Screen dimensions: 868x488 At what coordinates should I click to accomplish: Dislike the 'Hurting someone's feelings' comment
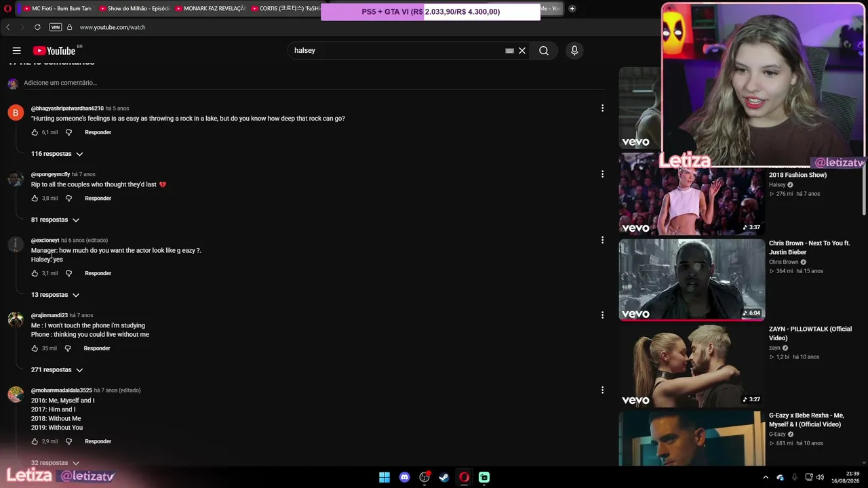coord(68,133)
